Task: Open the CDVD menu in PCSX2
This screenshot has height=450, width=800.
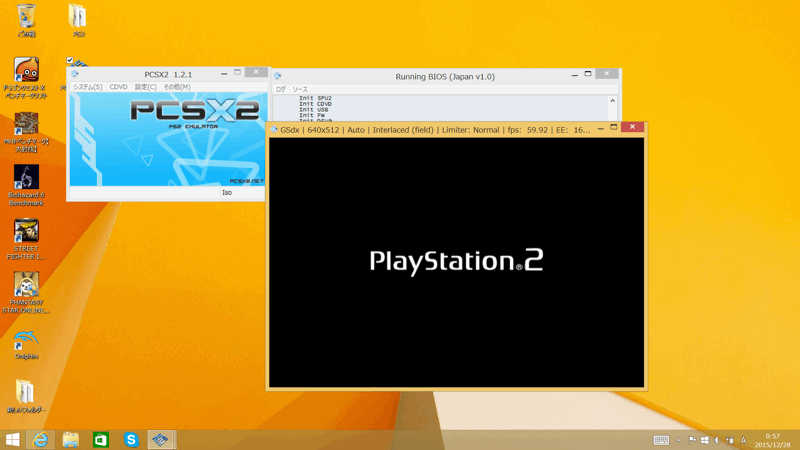Action: pyautogui.click(x=118, y=87)
